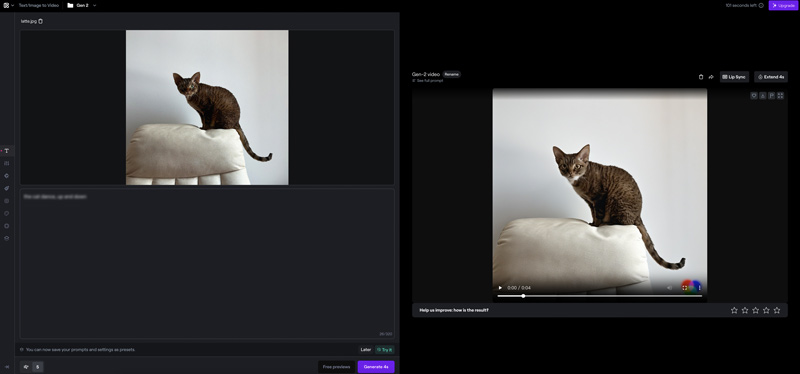Image resolution: width=800 pixels, height=374 pixels.
Task: Rate the result five stars
Action: coord(777,310)
